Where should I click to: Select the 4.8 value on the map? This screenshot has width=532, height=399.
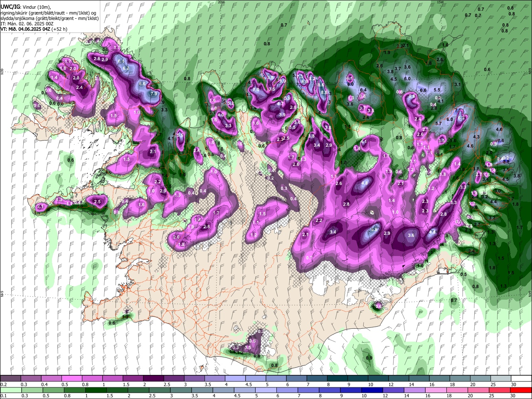pyautogui.click(x=365, y=183)
